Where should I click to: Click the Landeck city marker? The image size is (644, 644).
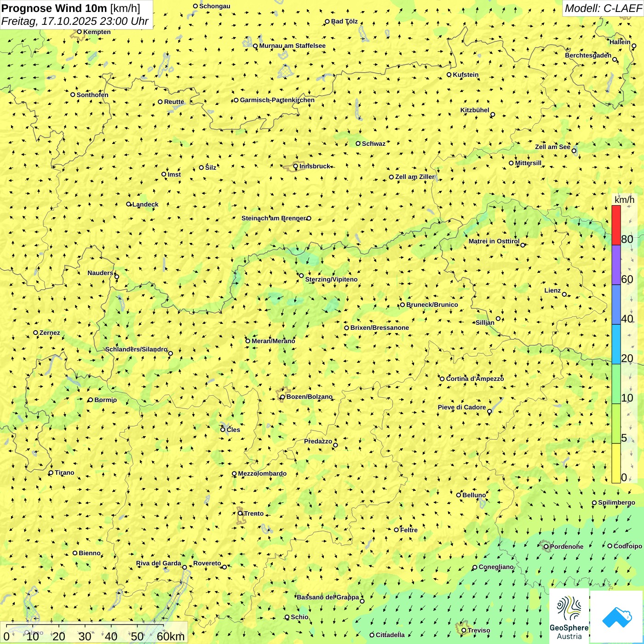coord(129,204)
